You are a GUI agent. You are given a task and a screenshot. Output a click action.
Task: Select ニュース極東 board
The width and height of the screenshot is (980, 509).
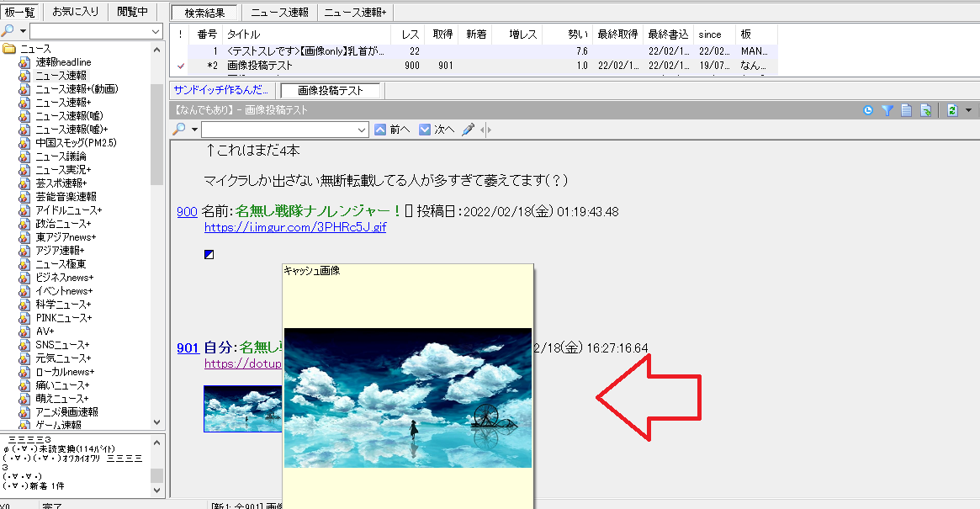point(61,264)
